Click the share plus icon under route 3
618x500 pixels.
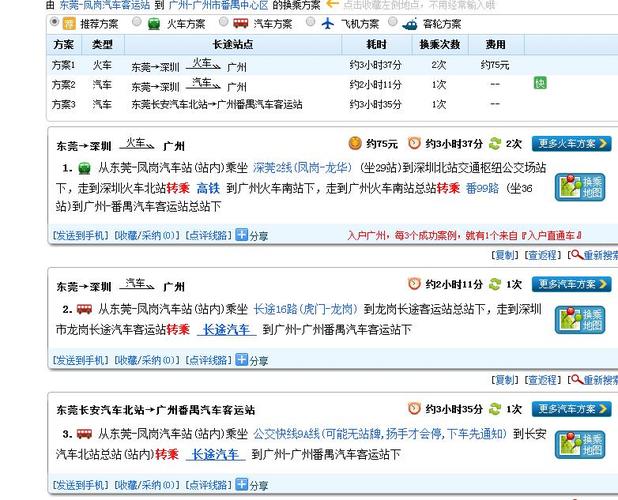[x=241, y=484]
